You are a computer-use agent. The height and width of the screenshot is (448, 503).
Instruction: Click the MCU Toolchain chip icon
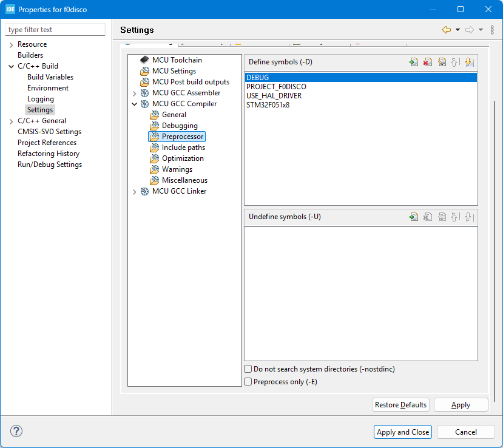tap(144, 59)
